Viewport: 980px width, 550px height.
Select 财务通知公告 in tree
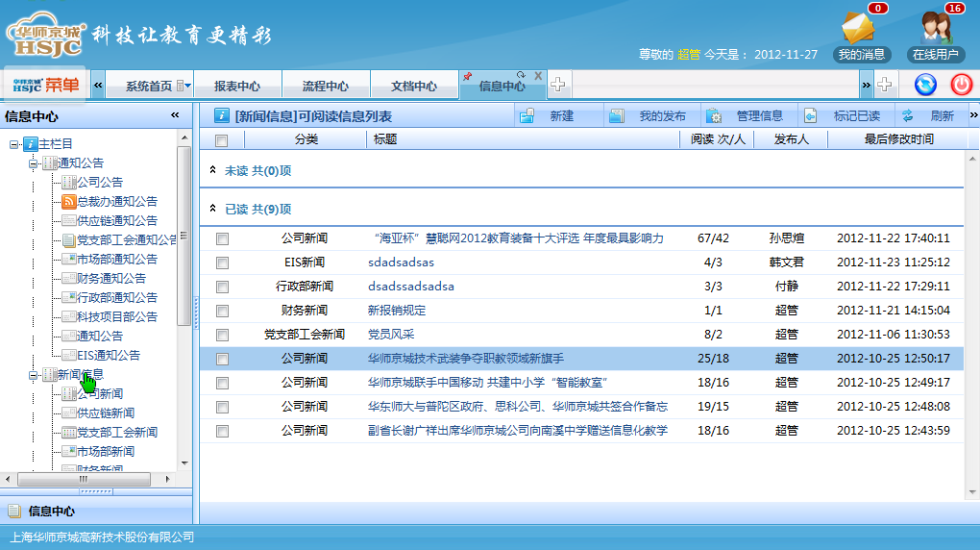[x=111, y=279]
